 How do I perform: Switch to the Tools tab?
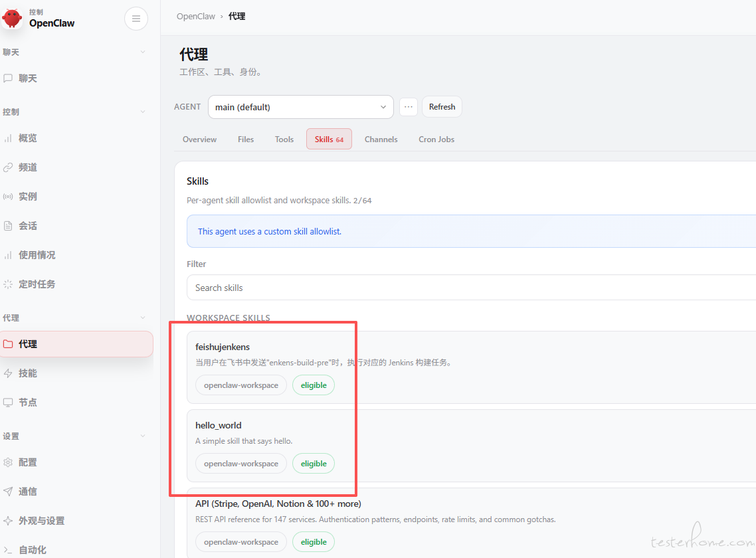click(284, 139)
